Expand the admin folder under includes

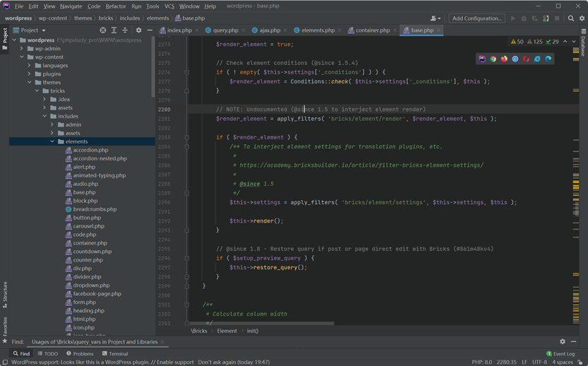52,124
